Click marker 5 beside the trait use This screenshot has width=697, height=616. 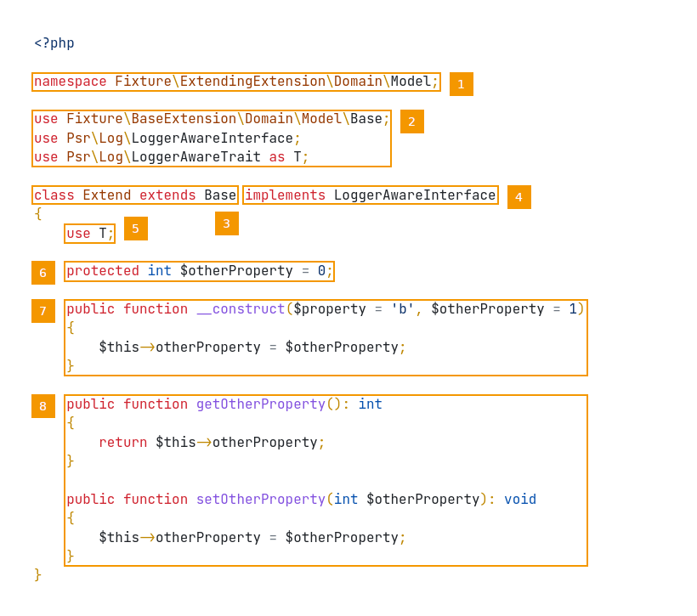click(x=135, y=229)
